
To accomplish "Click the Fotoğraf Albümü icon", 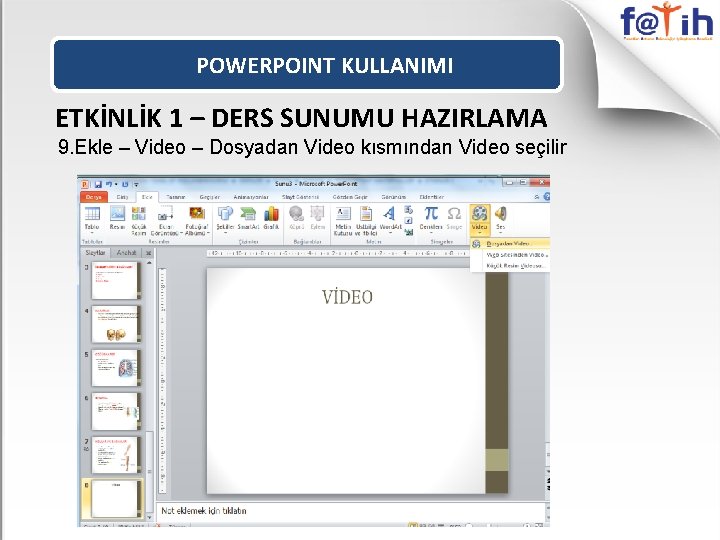I will pyautogui.click(x=197, y=214).
